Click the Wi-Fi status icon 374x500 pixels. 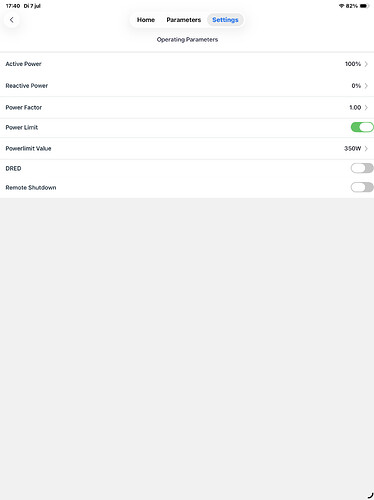tap(341, 6)
